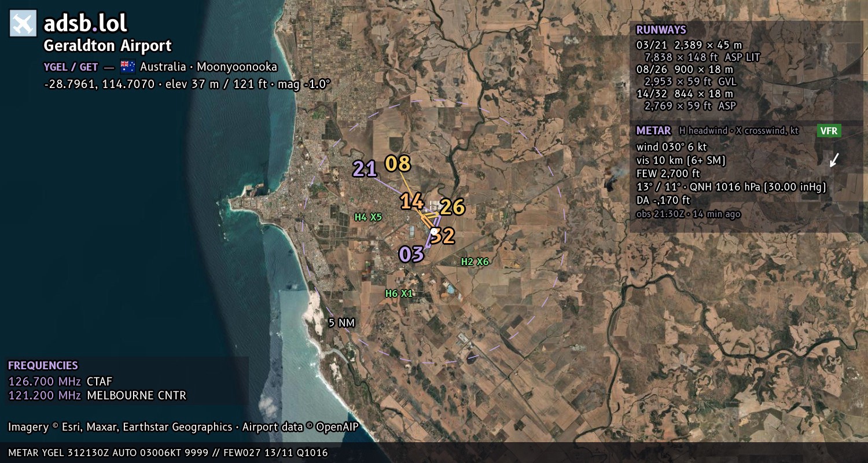
Task: Click the obs 21:30Z timestamp
Action: pyautogui.click(x=688, y=214)
